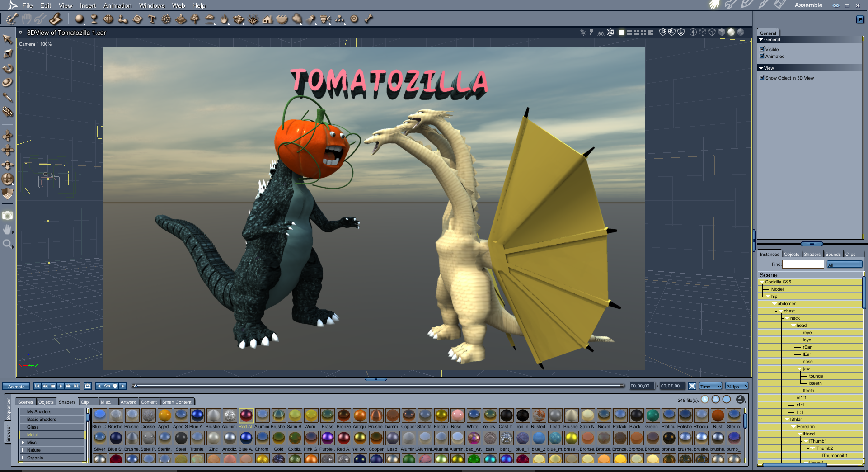Open the Model room wrench icon
Image resolution: width=868 pixels, height=472 pixels.
730,5
